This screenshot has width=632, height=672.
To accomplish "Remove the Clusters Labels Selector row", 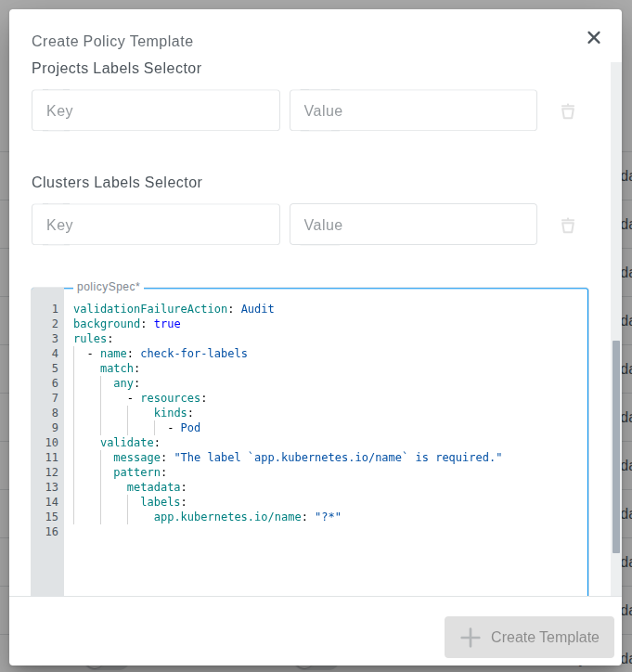I will [568, 226].
